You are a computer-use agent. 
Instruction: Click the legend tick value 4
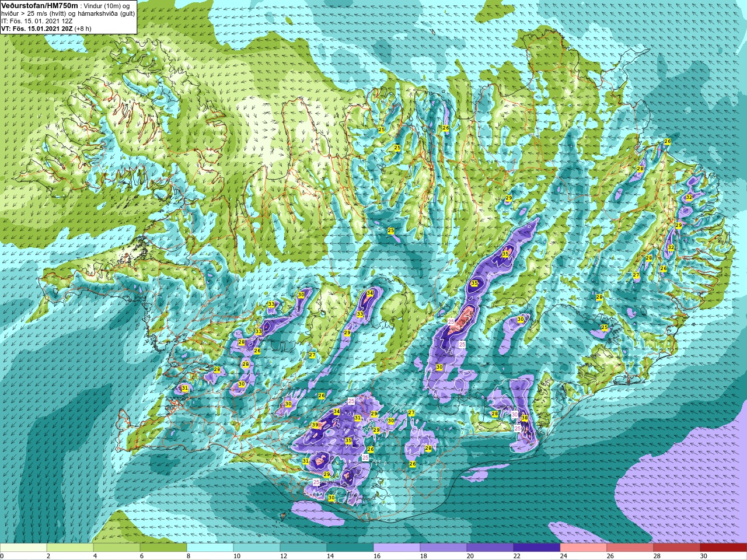95,556
